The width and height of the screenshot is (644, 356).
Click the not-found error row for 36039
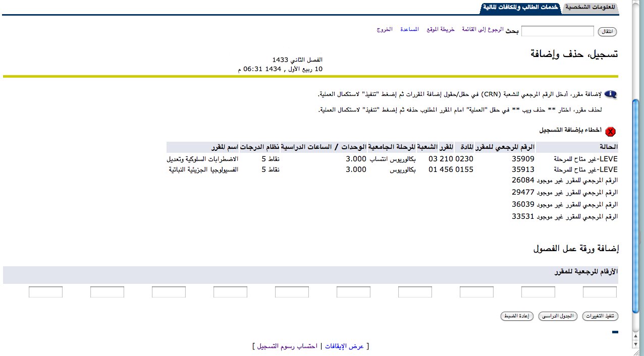(x=564, y=204)
